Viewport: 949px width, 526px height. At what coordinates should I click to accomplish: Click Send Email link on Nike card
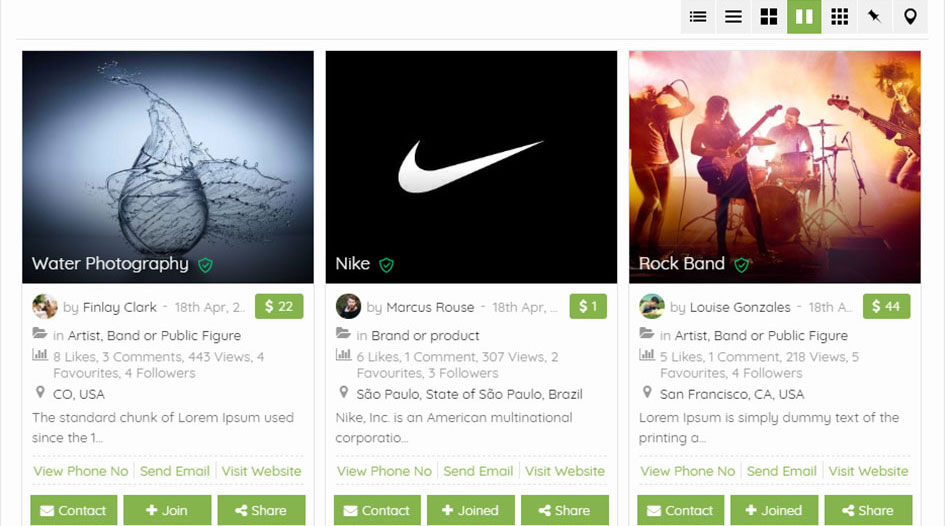point(478,471)
